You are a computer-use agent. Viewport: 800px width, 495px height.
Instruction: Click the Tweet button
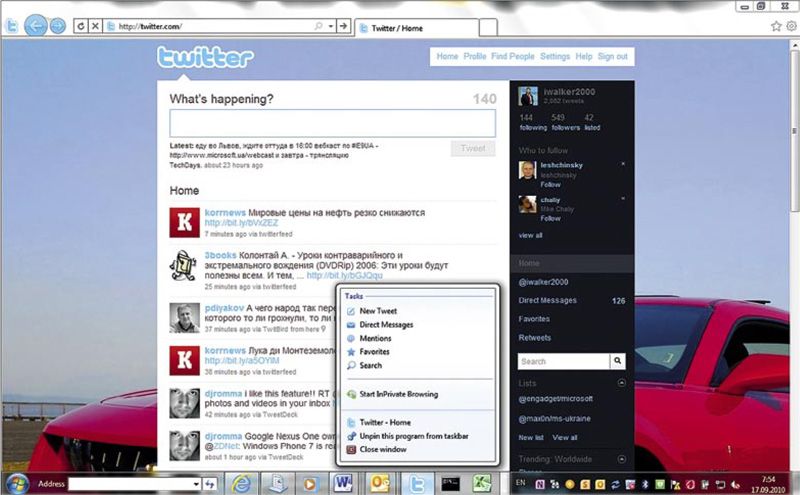pyautogui.click(x=472, y=148)
